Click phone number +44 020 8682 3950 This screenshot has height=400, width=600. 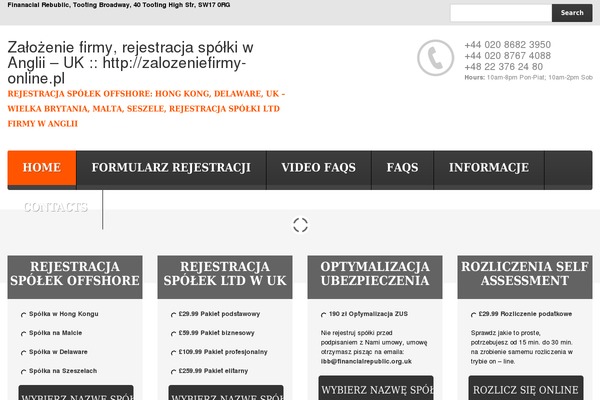(x=507, y=45)
